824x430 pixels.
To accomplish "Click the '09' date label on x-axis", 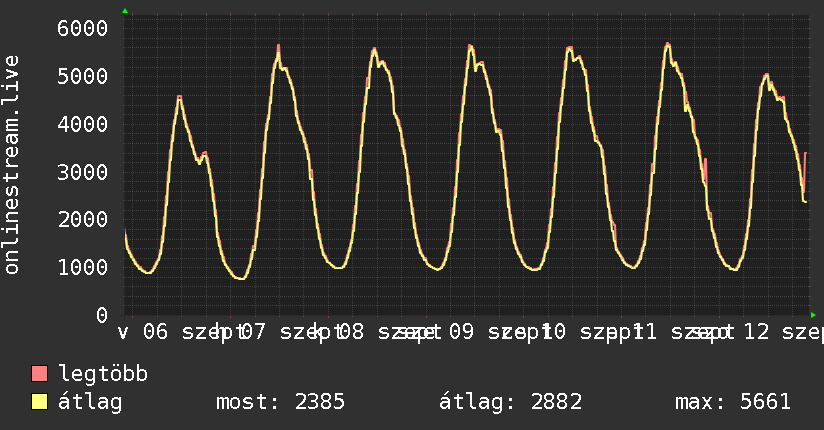I will point(461,332).
